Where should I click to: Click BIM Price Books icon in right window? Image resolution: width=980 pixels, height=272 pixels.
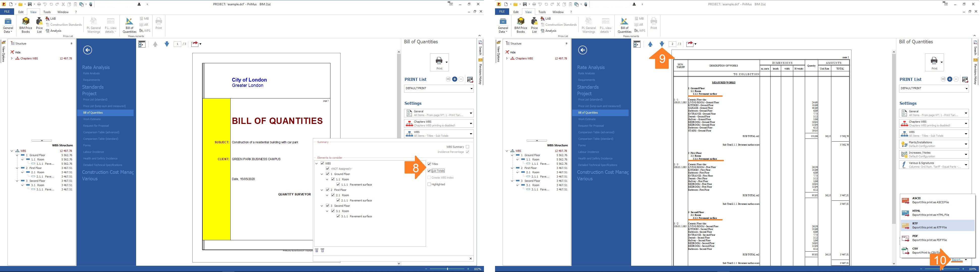click(521, 25)
